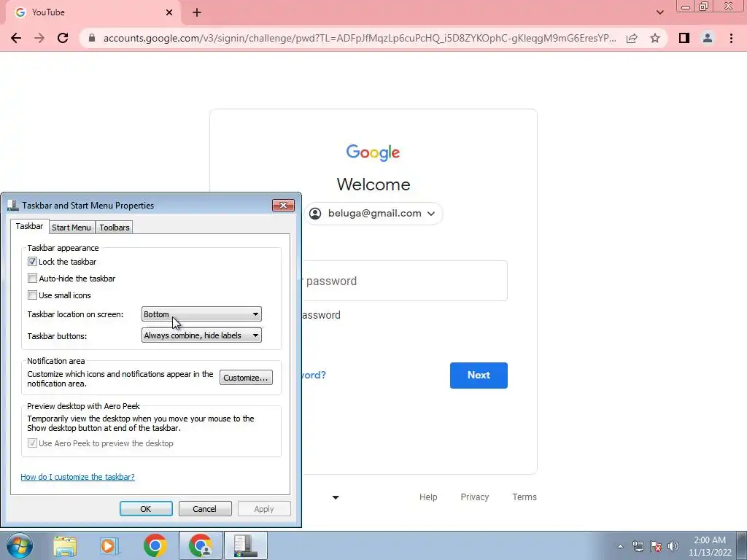Image resolution: width=747 pixels, height=560 pixels.
Task: Show hidden tray icons arrow
Action: click(x=620, y=546)
